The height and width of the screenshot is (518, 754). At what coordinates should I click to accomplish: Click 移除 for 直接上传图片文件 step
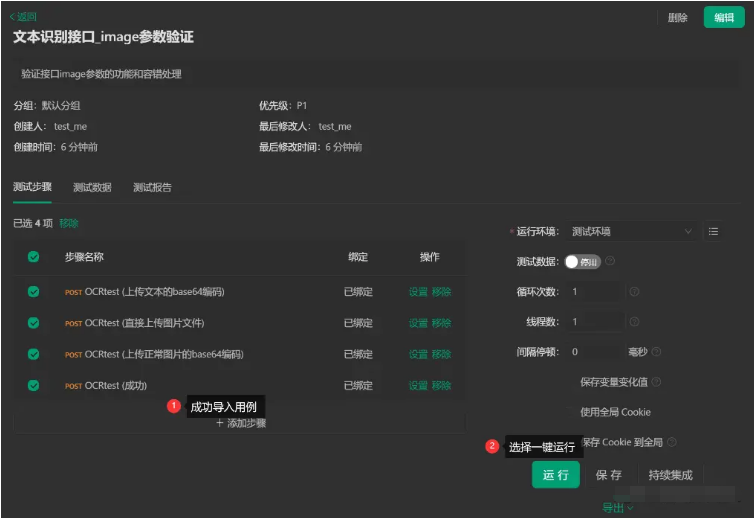(441, 323)
